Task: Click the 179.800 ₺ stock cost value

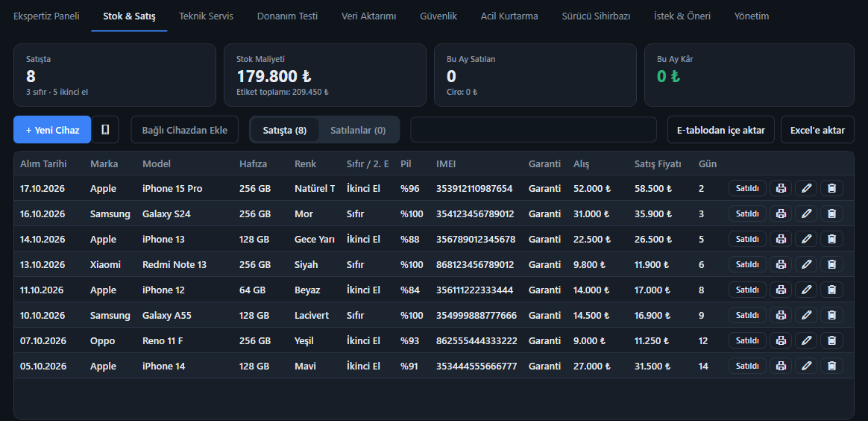Action: coord(274,76)
